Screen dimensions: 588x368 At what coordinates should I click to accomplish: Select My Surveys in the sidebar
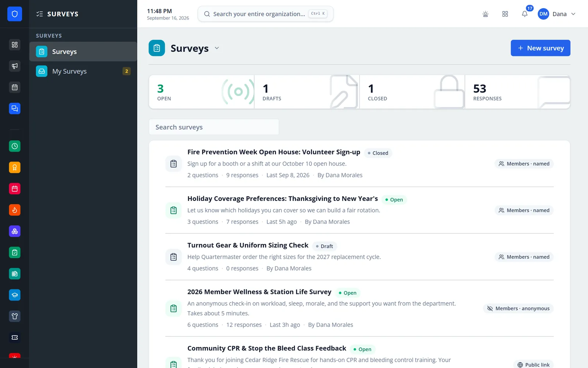(x=83, y=71)
